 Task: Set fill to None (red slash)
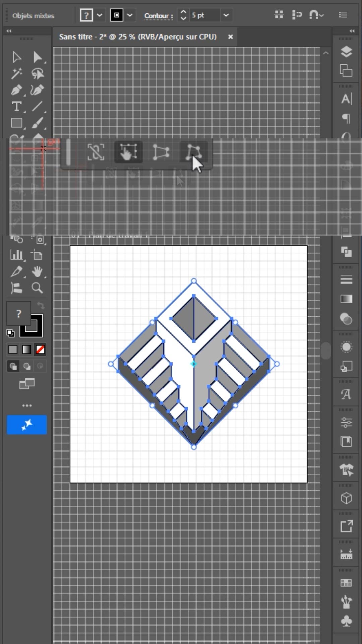tap(40, 350)
